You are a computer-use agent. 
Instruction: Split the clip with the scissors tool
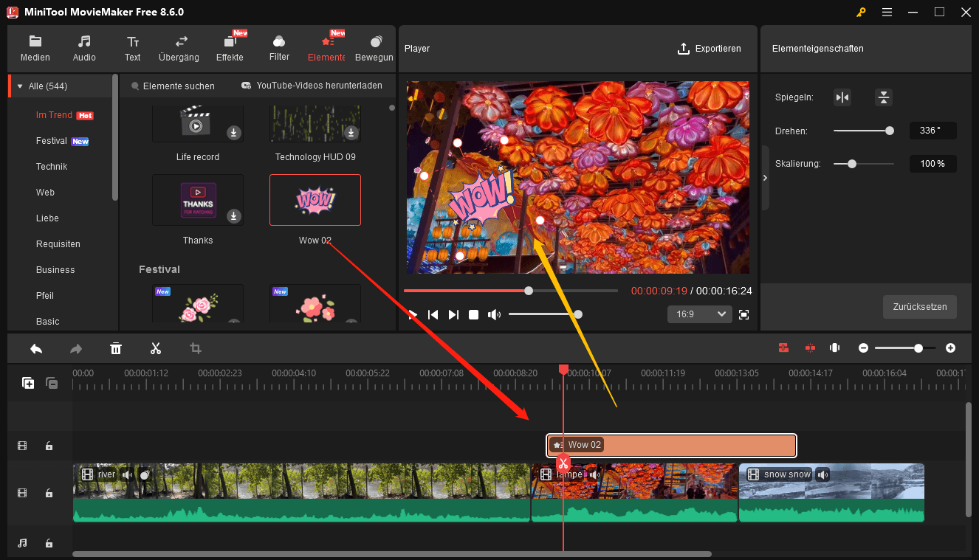click(x=156, y=348)
